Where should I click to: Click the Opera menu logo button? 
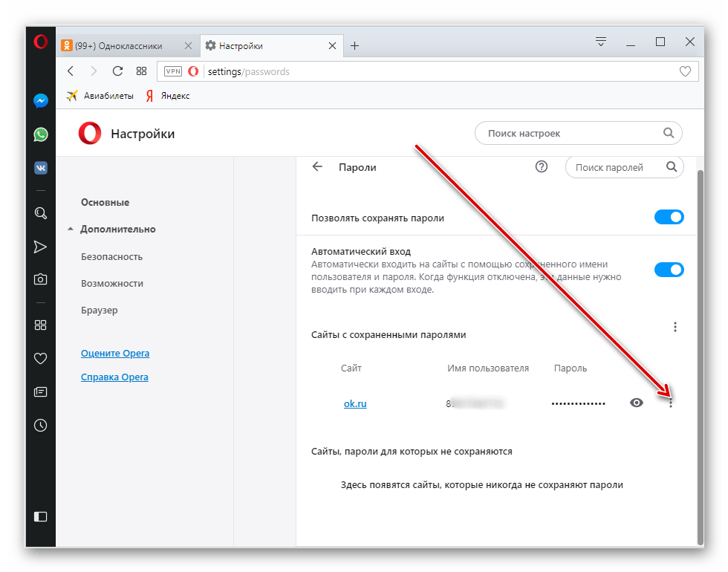[x=41, y=42]
